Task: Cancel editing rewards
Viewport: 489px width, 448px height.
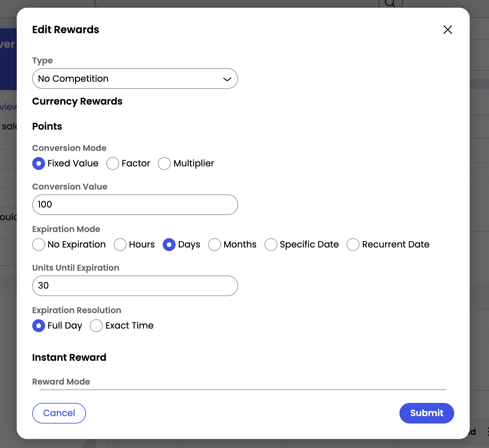Action: 59,413
